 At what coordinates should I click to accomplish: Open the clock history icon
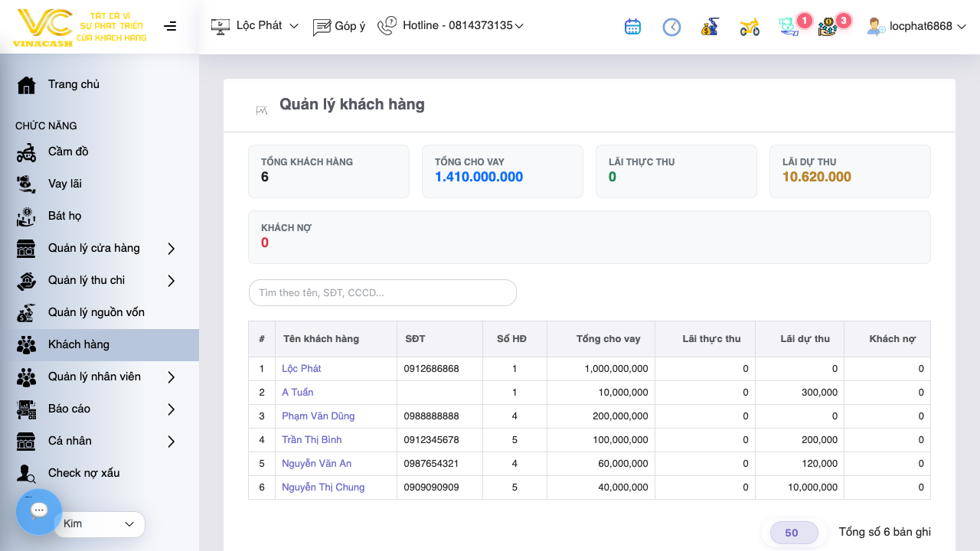click(671, 27)
